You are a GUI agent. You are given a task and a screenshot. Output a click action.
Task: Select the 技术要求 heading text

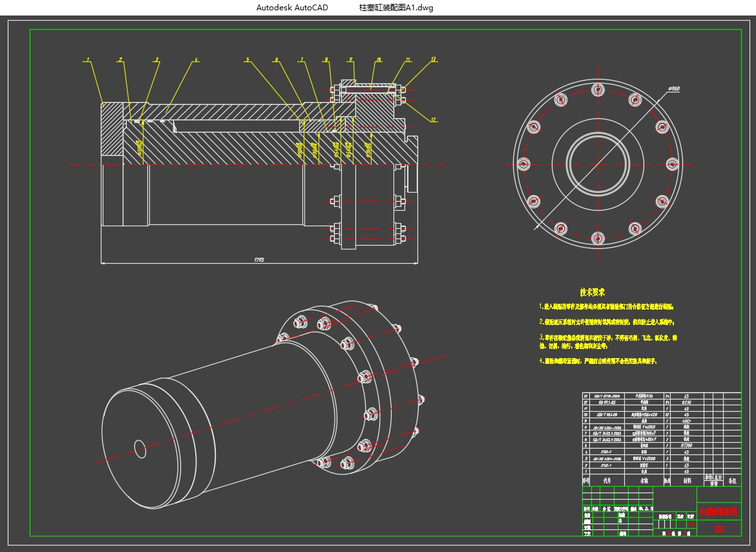592,292
